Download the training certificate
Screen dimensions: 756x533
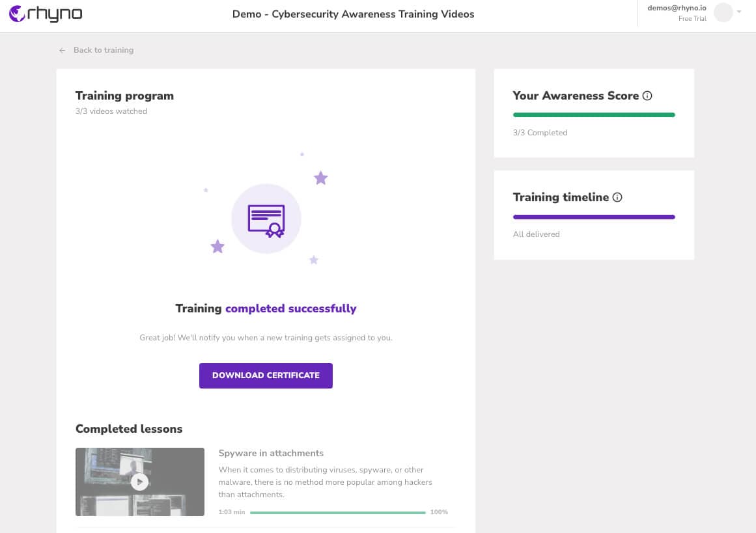tap(266, 376)
